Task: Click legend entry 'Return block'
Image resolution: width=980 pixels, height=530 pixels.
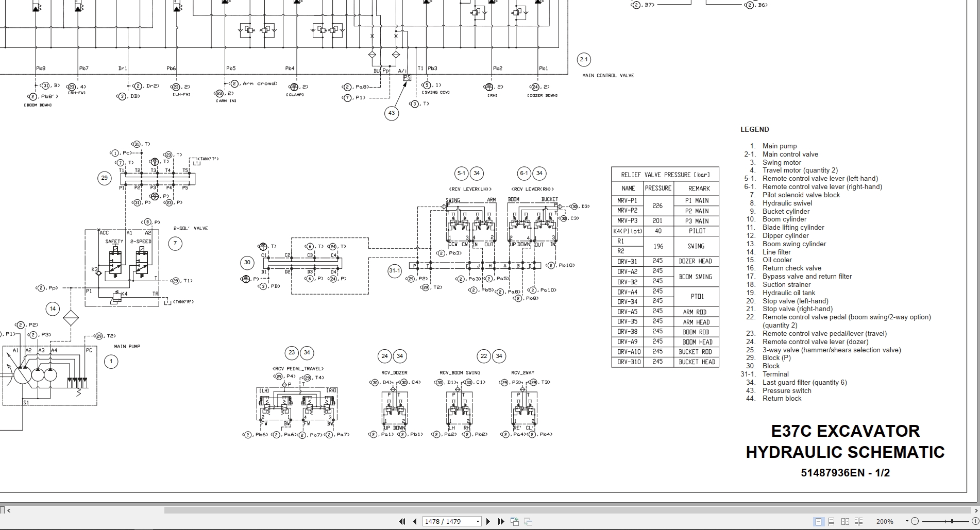Action: (782, 399)
